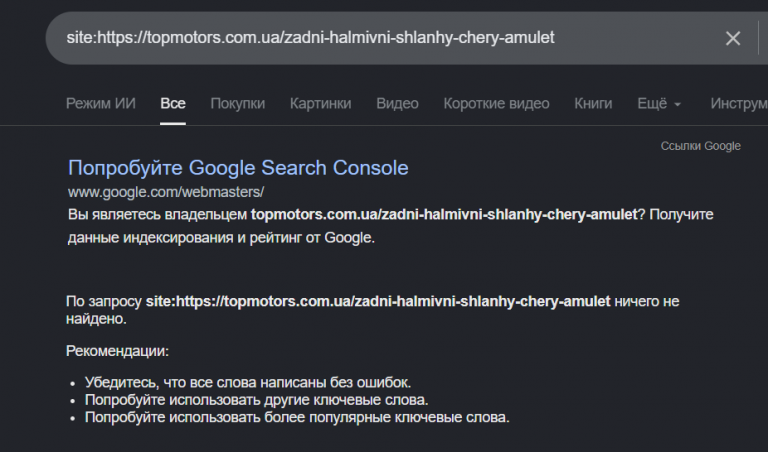Open the Попробуйте Google Search Console link
Screen dimensions: 768x452
coord(238,167)
